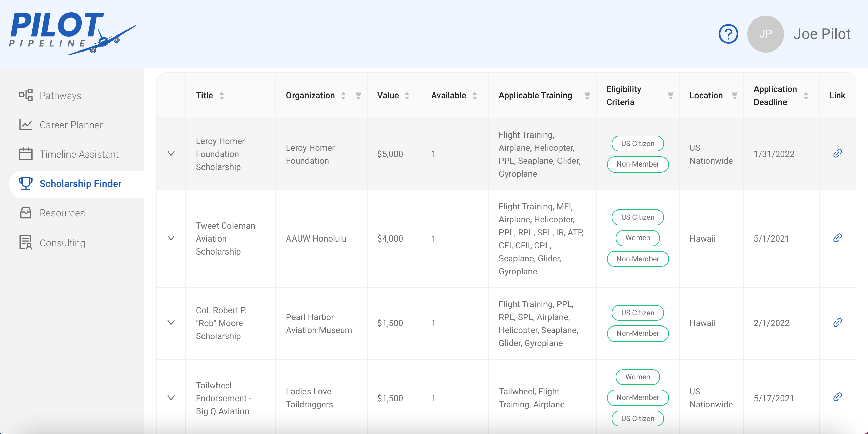Screen dimensions: 868x434
Task: Click Women tag in Tailwheel Endorsement row
Action: [638, 377]
